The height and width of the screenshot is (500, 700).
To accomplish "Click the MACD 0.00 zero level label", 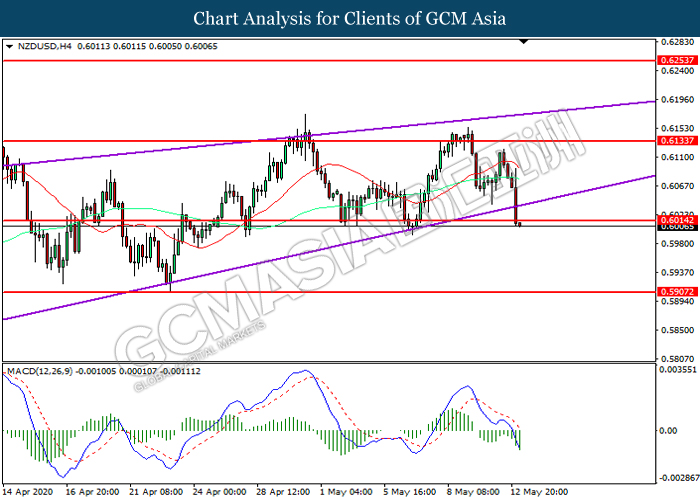I will pos(668,431).
